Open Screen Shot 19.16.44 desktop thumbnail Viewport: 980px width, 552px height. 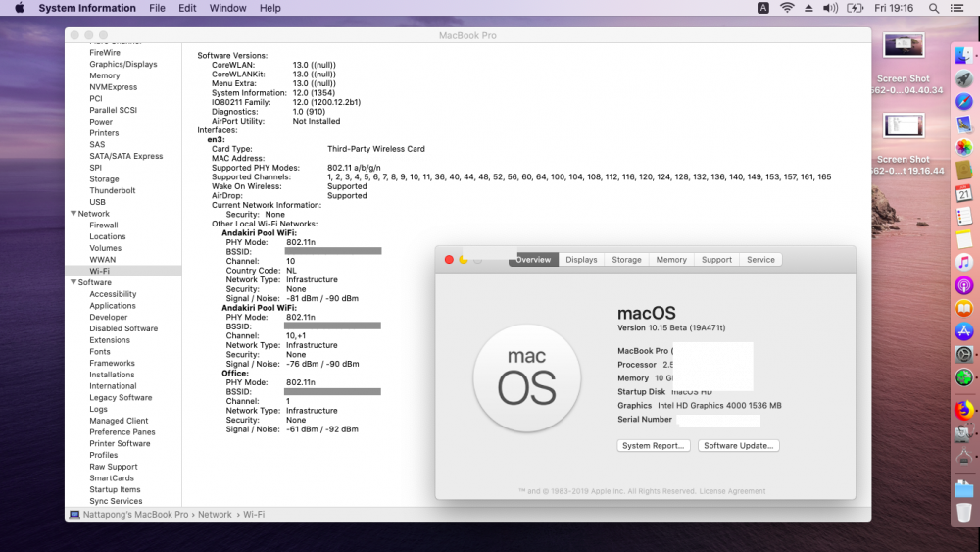tap(904, 126)
